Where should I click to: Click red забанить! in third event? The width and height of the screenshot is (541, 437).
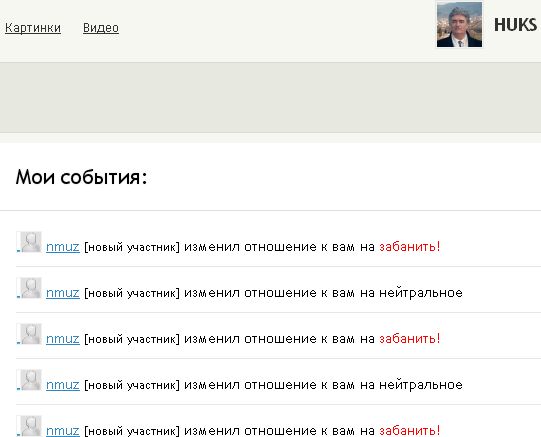click(x=410, y=339)
